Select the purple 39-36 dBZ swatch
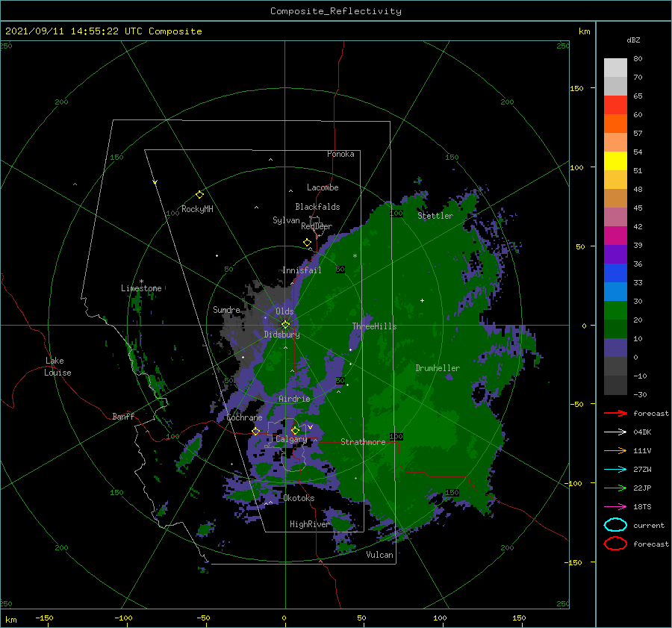Image resolution: width=672 pixels, height=628 pixels. click(x=615, y=255)
